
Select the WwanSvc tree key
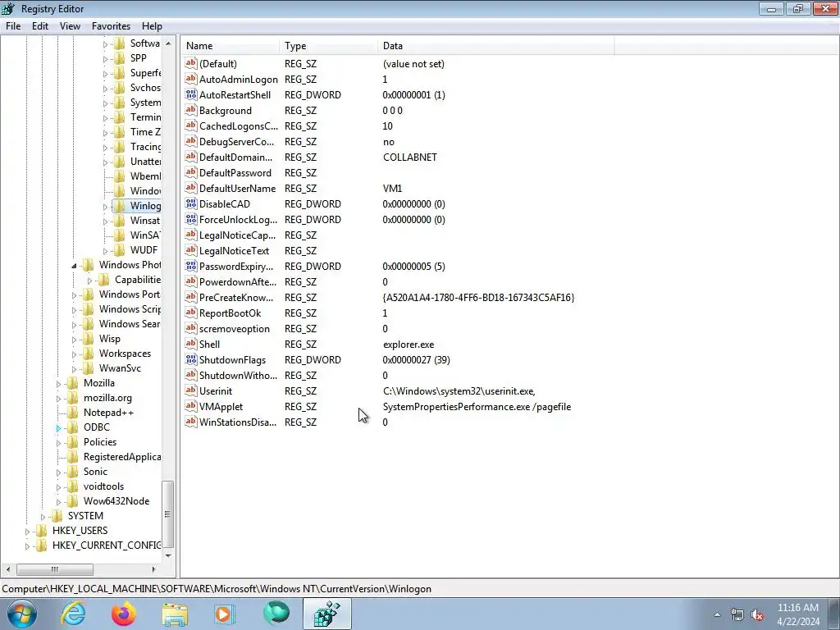coord(120,368)
